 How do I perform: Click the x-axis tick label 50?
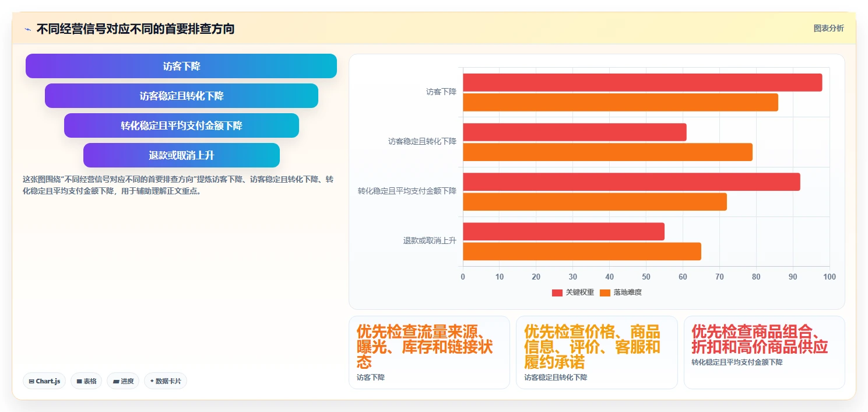click(646, 277)
